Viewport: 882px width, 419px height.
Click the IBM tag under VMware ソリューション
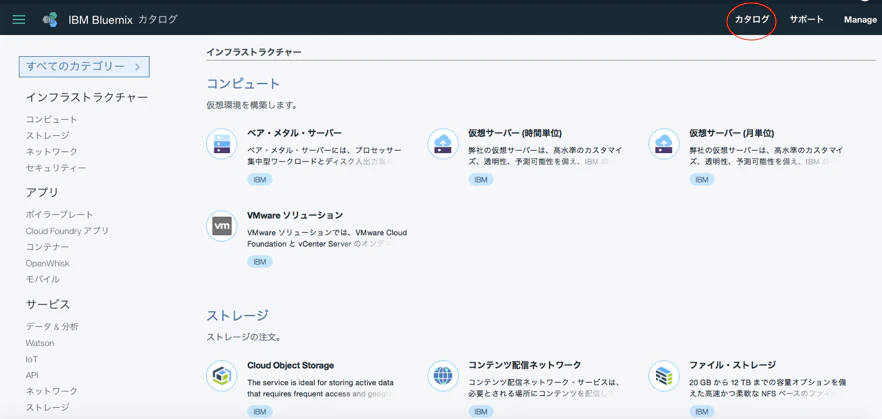tap(260, 262)
